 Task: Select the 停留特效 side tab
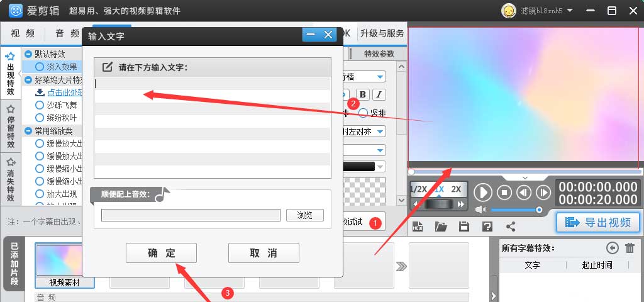[11, 126]
